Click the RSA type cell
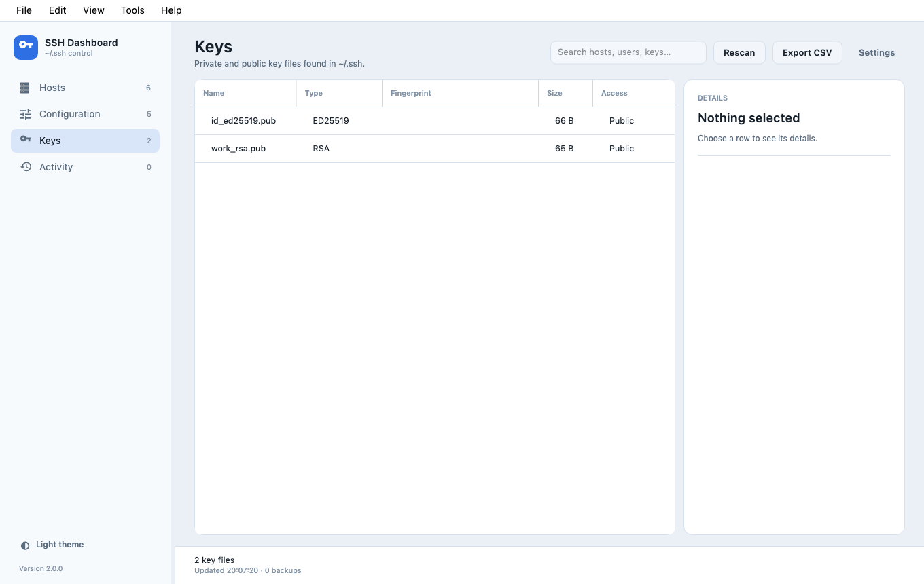924x584 pixels. (321, 149)
